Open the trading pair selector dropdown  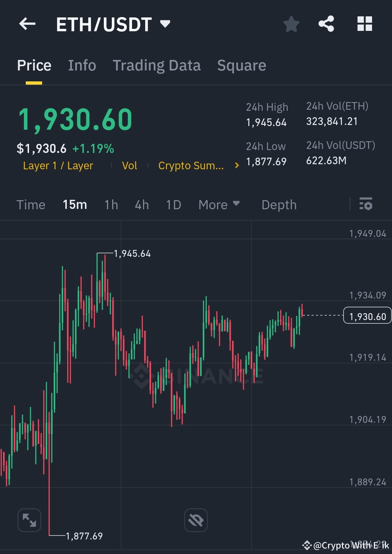pyautogui.click(x=165, y=24)
